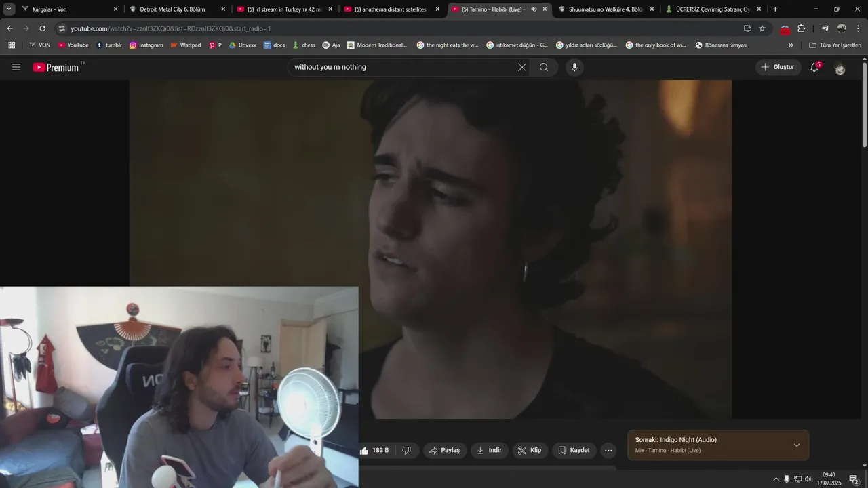Open the tab search dropdown arrow
Screen dimensions: 868x488
pyautogui.click(x=9, y=9)
